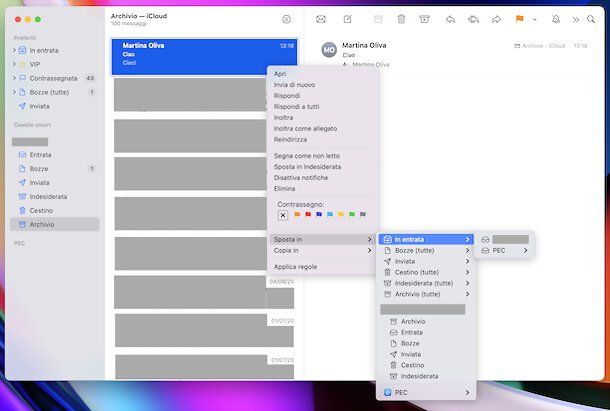The image size is (610, 411).
Task: Choose Reindirizza menu entry
Action: (322, 139)
